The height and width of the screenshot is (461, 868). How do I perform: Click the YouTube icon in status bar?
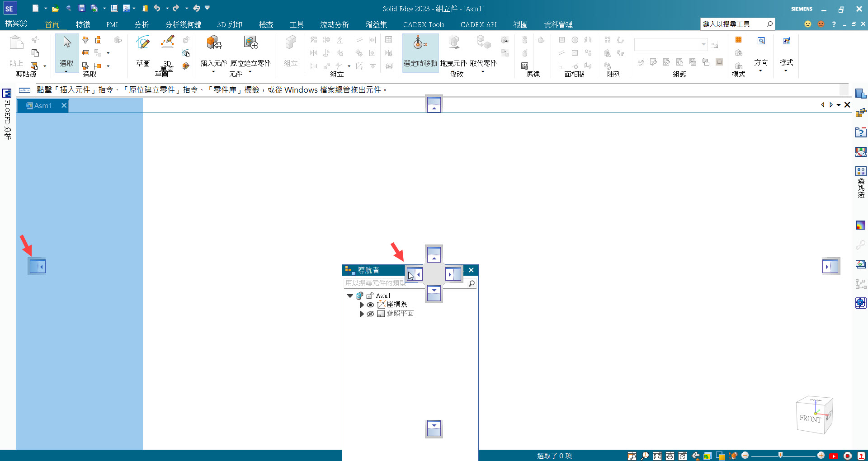pyautogui.click(x=834, y=456)
